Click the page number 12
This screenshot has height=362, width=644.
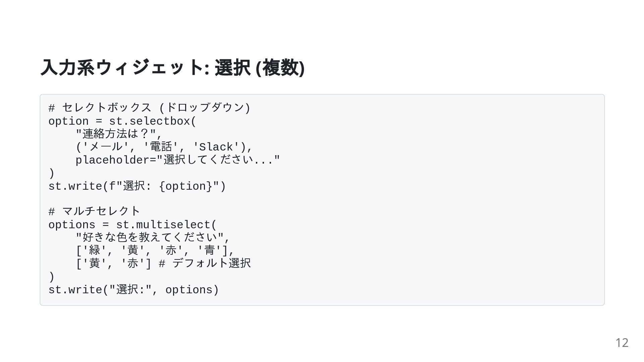[622, 343]
